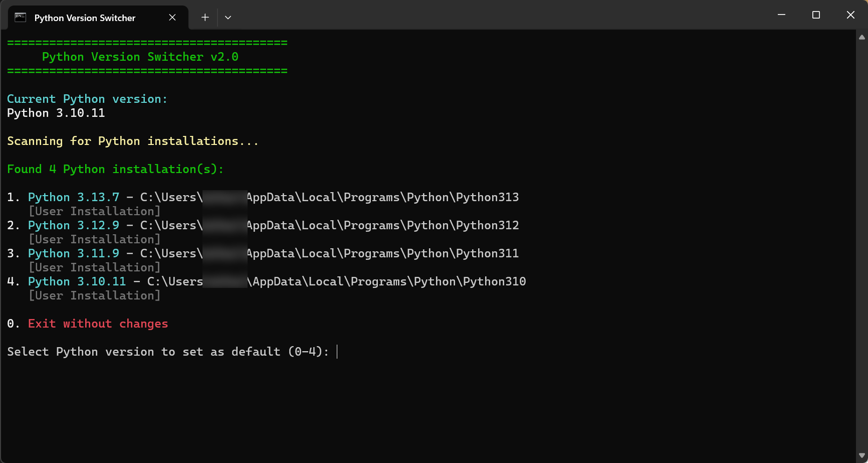Maximize the terminal window

pos(816,15)
